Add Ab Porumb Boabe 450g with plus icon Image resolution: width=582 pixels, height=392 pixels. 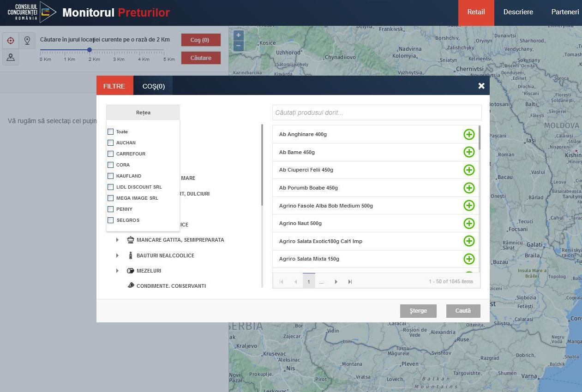[469, 188]
